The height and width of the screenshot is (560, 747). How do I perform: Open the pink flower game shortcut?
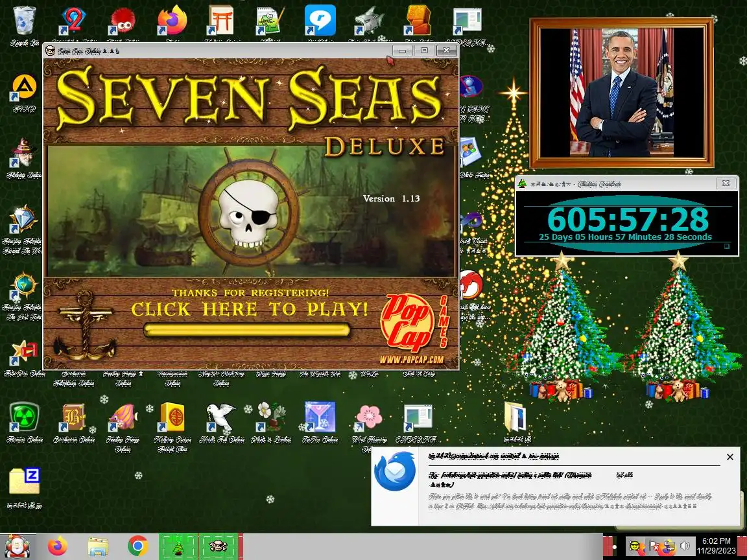pos(369,417)
